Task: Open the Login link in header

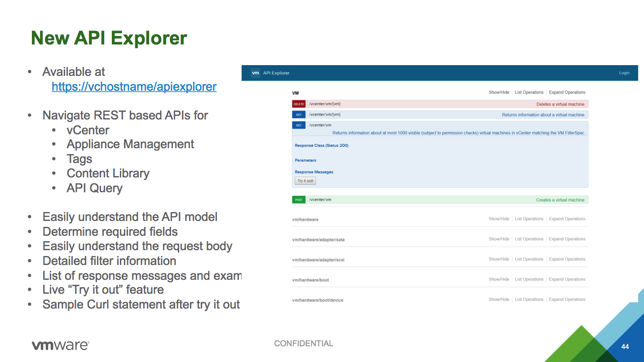Action: [x=624, y=73]
